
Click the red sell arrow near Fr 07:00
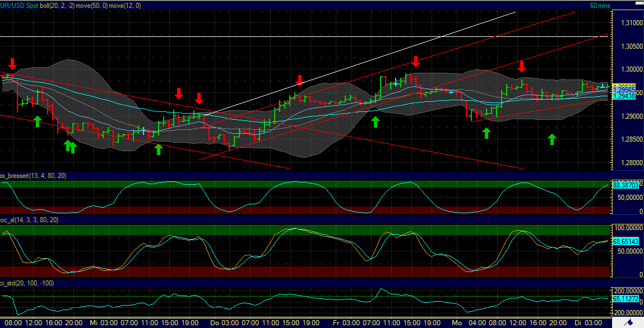415,62
